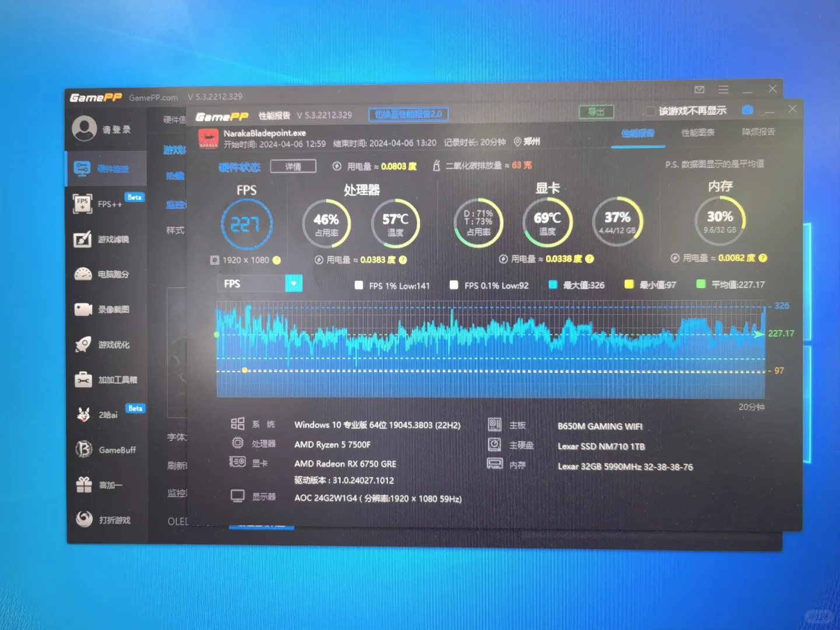Click the 详情 details button
The height and width of the screenshot is (630, 840).
coord(293,166)
